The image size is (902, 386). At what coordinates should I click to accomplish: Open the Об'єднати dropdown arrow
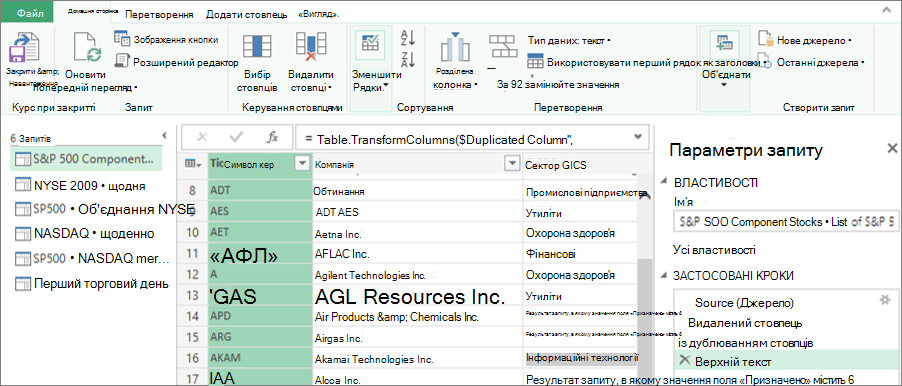tap(724, 85)
